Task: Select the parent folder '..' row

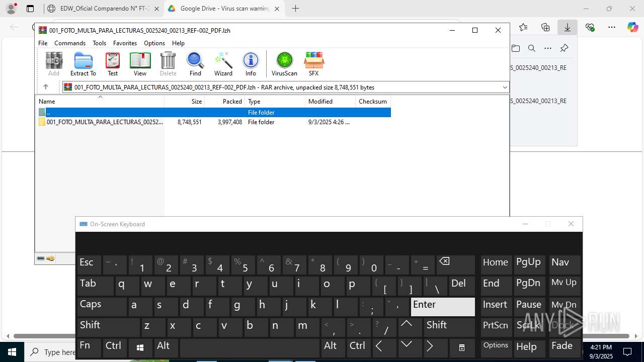Action: 214,113
